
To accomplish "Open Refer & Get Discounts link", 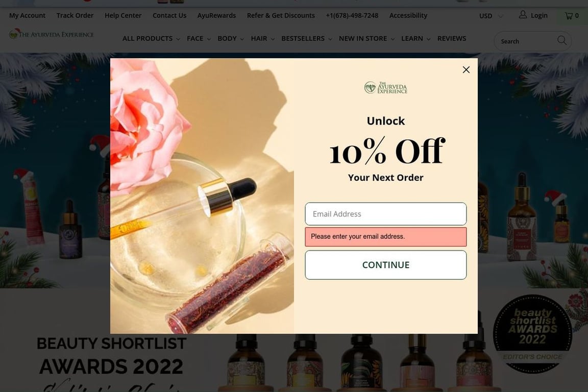I will pyautogui.click(x=281, y=15).
